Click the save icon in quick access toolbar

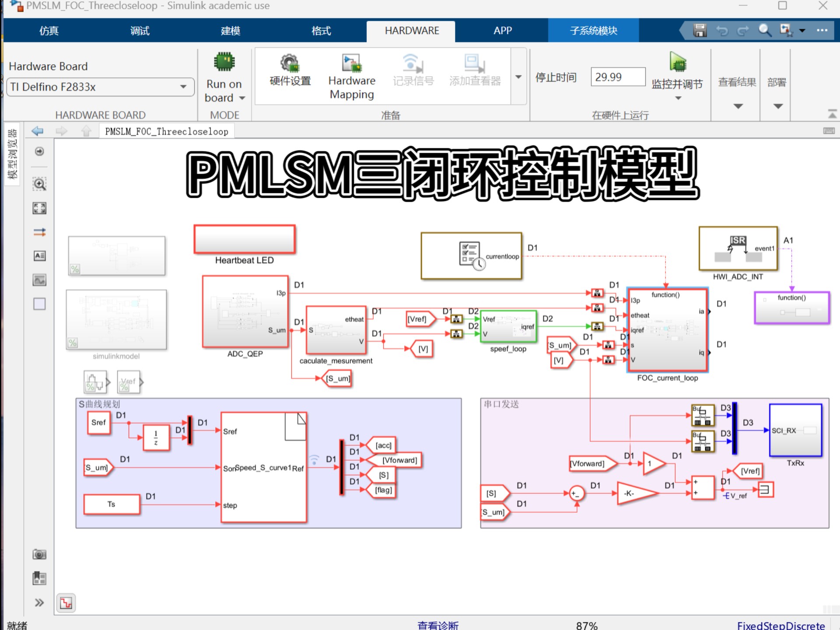tap(700, 30)
